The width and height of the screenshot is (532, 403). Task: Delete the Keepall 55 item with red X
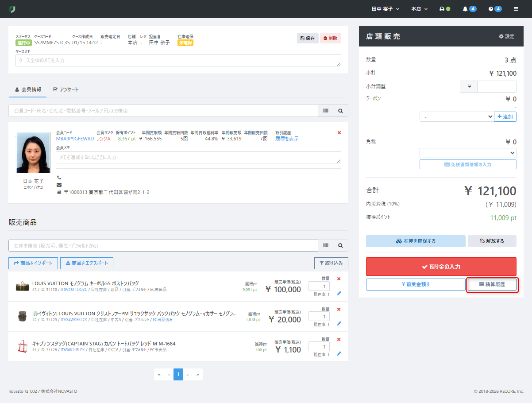pyautogui.click(x=339, y=279)
